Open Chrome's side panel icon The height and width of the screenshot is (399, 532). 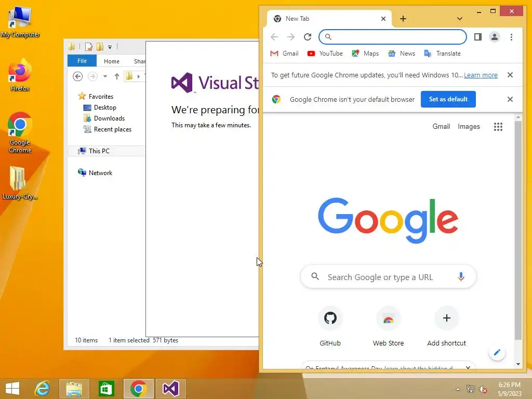(478, 37)
